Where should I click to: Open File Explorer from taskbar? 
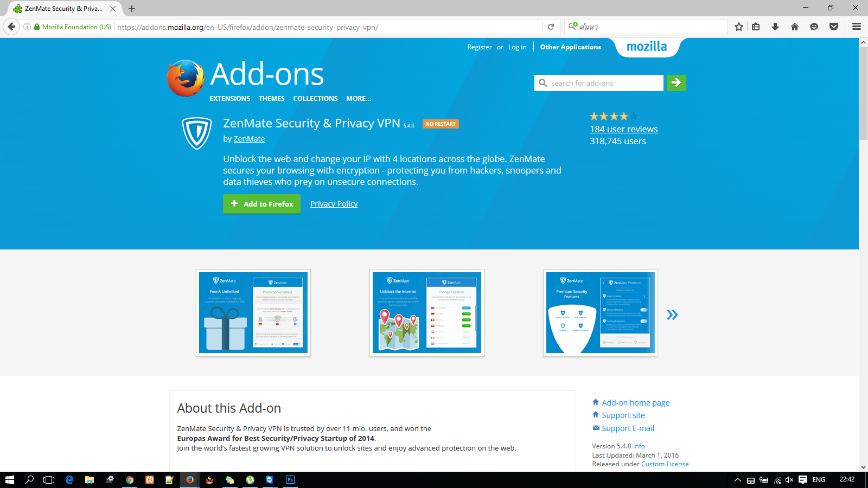[x=90, y=480]
